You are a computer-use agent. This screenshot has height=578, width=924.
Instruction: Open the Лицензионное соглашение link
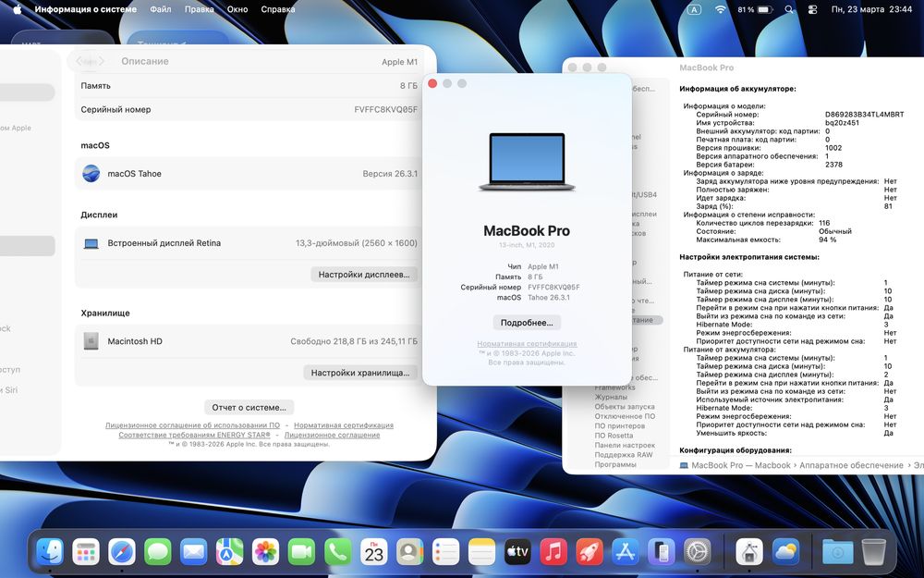point(333,435)
